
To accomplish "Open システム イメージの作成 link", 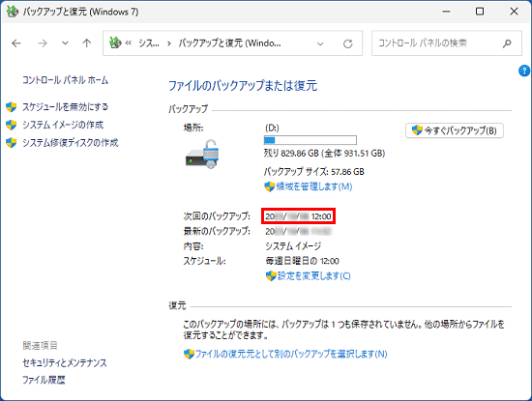I will pos(63,125).
